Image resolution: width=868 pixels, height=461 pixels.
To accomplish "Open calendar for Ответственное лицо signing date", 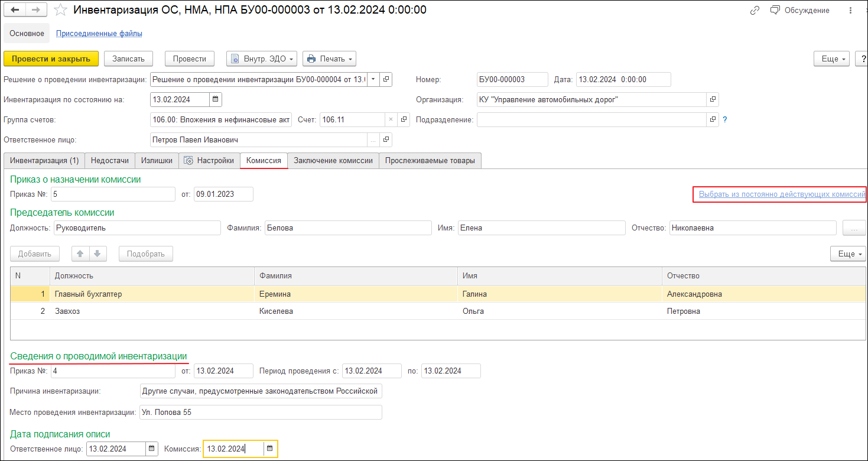I will (152, 449).
